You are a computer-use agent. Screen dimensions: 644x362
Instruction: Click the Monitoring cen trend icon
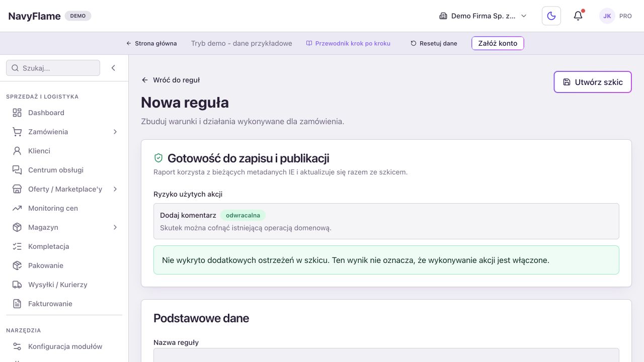coord(17,208)
